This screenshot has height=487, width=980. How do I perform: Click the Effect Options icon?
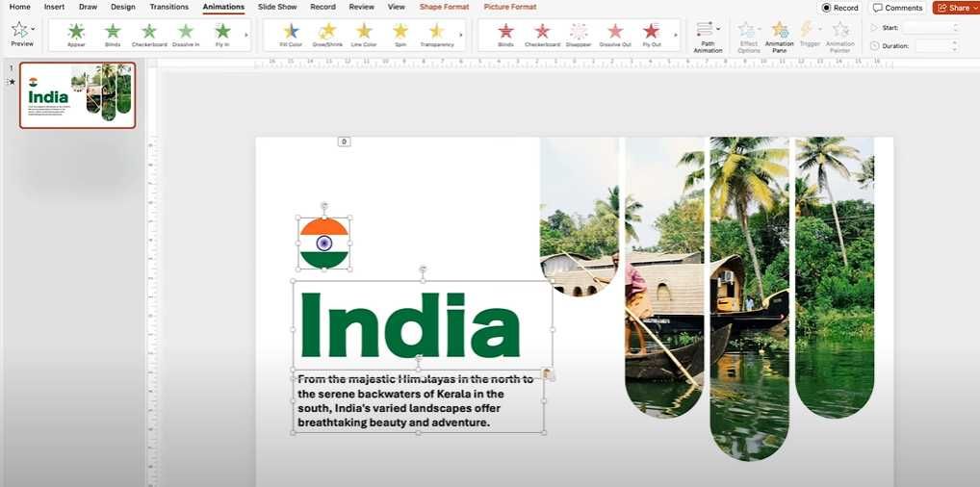[x=746, y=30]
